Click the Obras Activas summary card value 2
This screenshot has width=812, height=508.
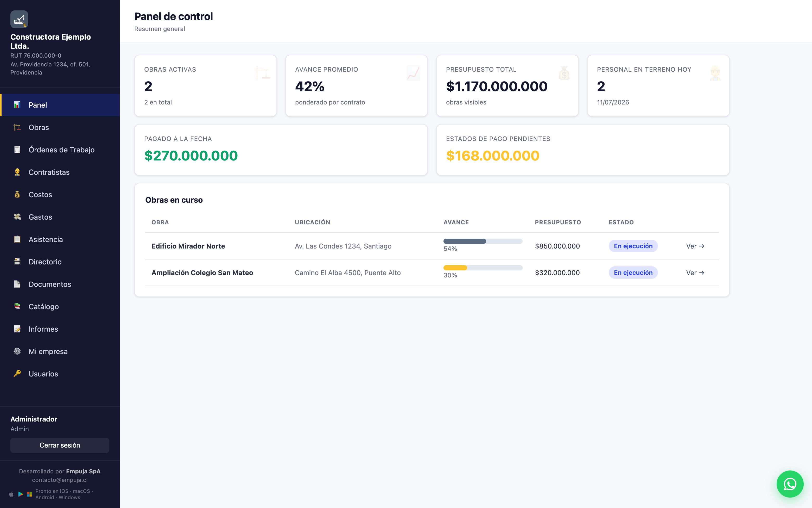pyautogui.click(x=148, y=86)
